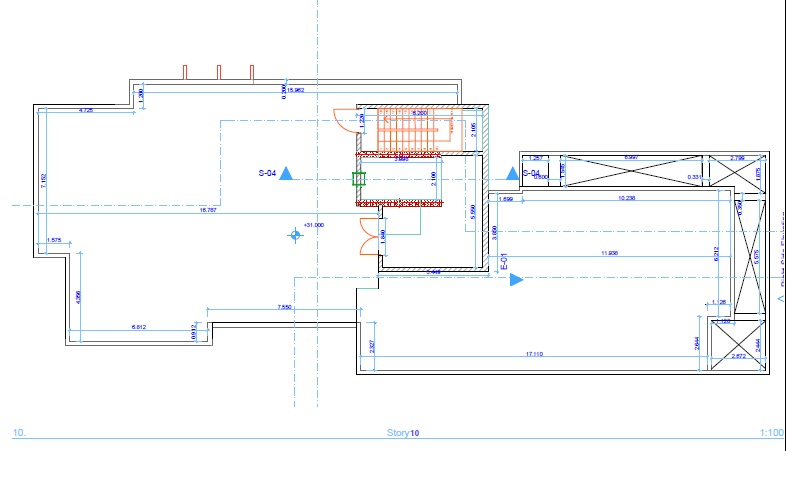Screen dimensions: 786x499
Task: Select the 4.725 dimension label
Action: (86, 110)
